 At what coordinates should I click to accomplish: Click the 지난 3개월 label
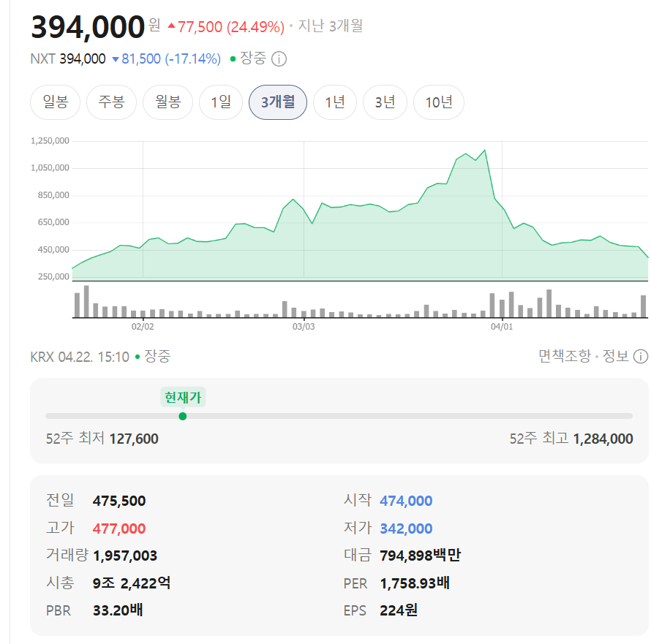[x=331, y=26]
